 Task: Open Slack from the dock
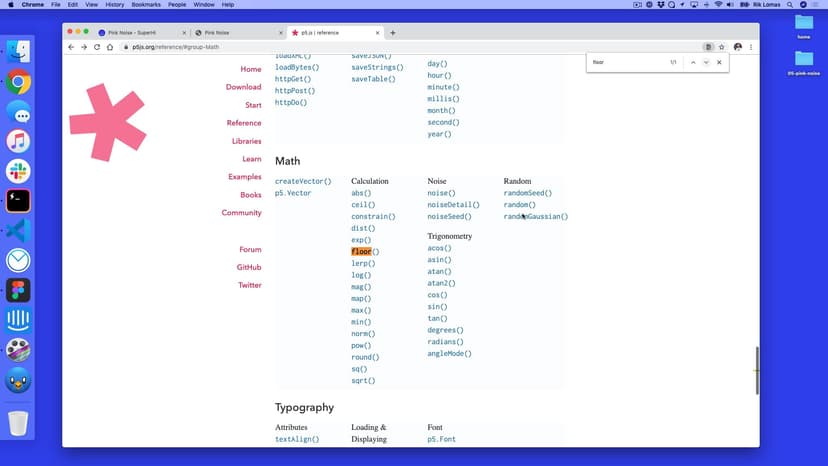coord(18,171)
